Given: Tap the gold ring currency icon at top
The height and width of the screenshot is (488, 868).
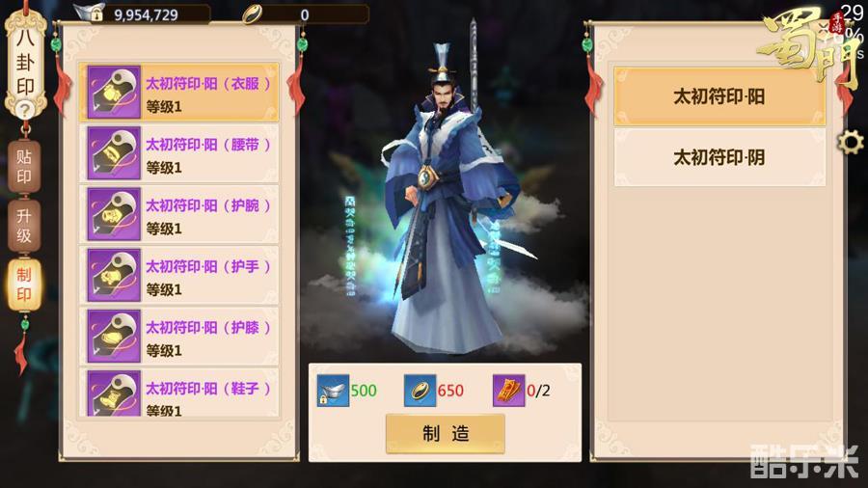Looking at the screenshot, I should (x=253, y=14).
